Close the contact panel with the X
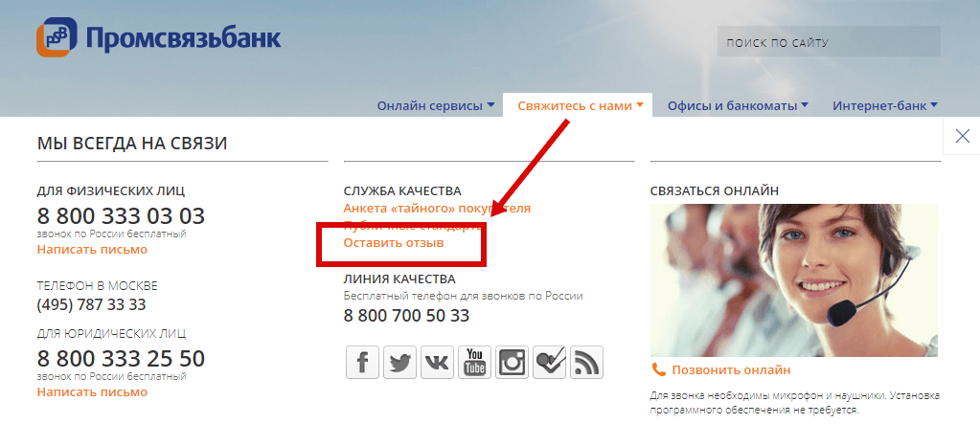This screenshot has width=980, height=446. click(x=962, y=136)
